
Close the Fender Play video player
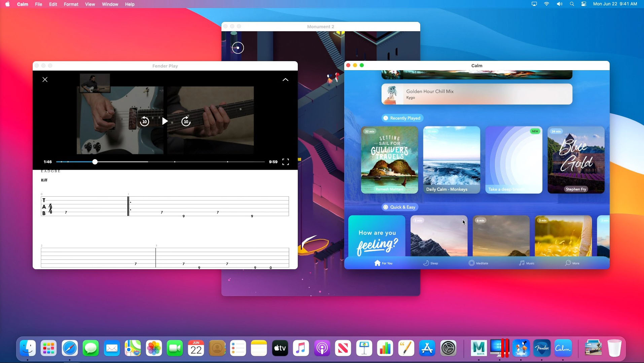click(45, 80)
